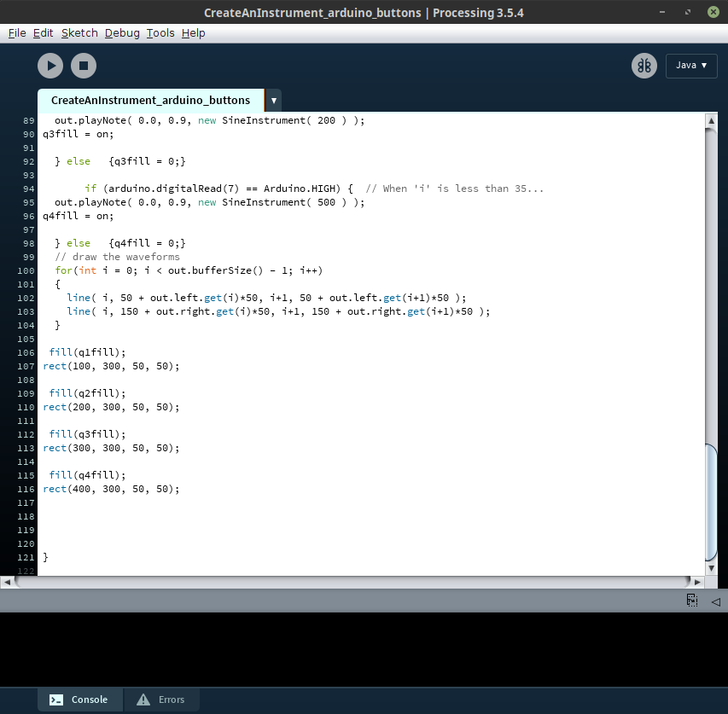
Task: Click line number 100 in gutter
Action: tap(26, 270)
